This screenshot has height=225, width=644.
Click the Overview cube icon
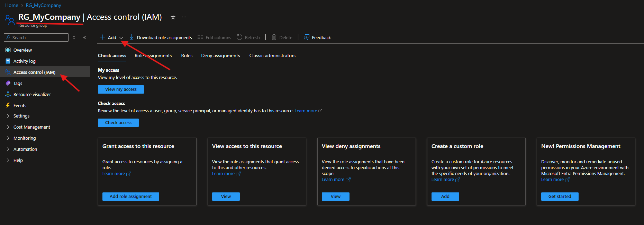[x=8, y=50]
